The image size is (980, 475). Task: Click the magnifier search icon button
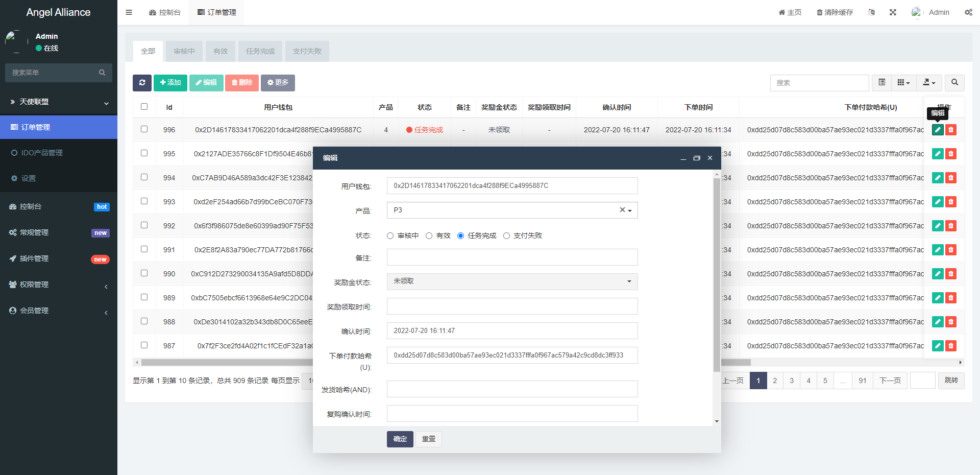(x=954, y=83)
